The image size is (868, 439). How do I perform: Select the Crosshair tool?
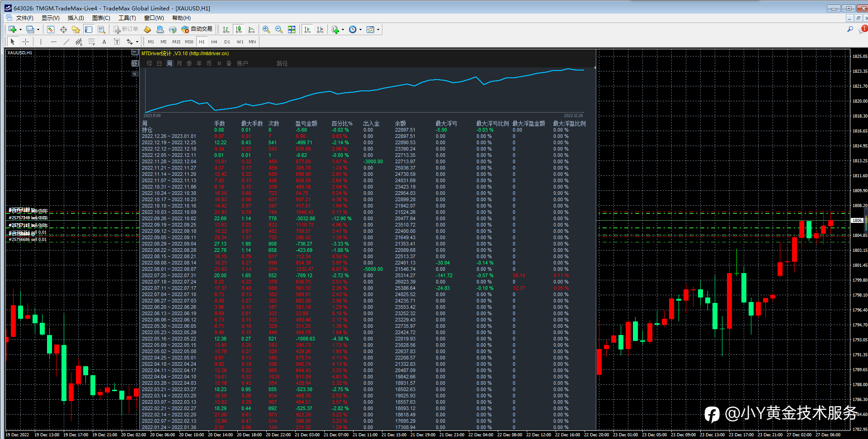(25, 42)
